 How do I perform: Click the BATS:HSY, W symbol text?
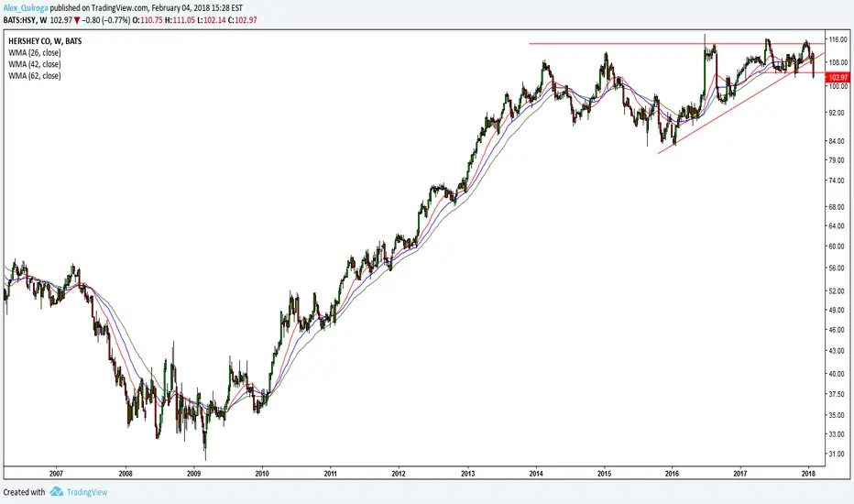pos(25,20)
